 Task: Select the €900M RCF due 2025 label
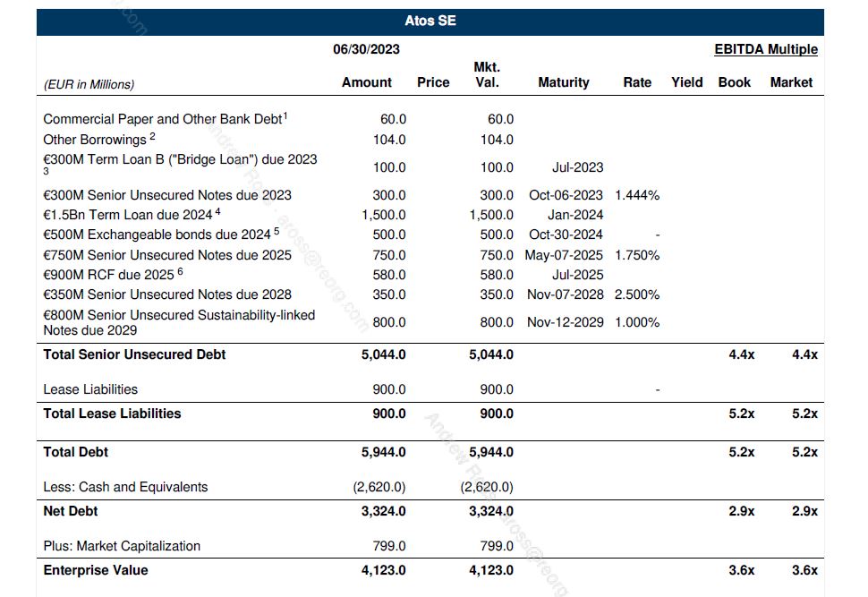click(113, 274)
